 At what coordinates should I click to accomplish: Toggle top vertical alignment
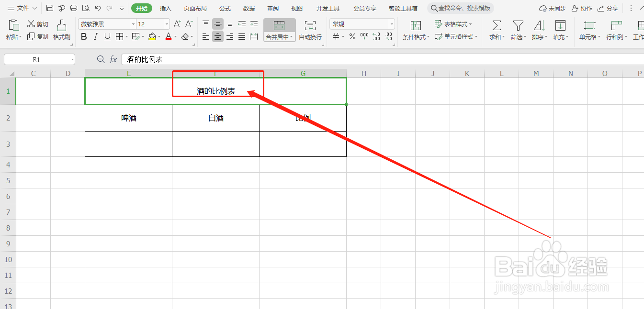point(206,24)
